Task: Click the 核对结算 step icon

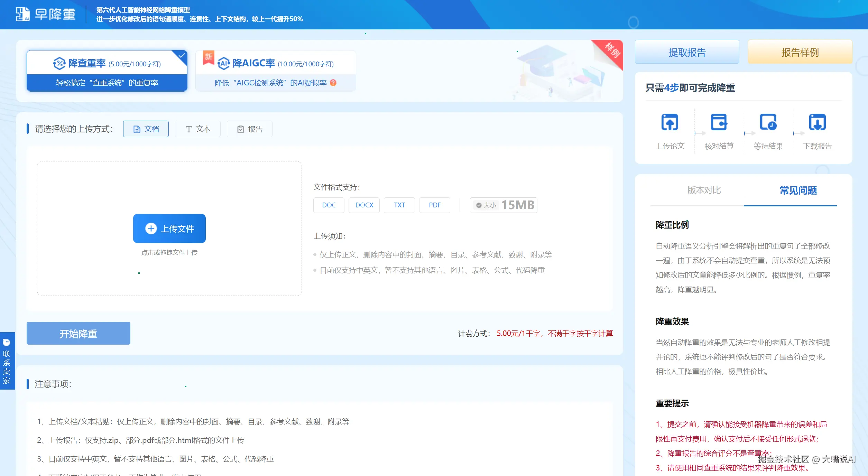Action: (x=719, y=122)
